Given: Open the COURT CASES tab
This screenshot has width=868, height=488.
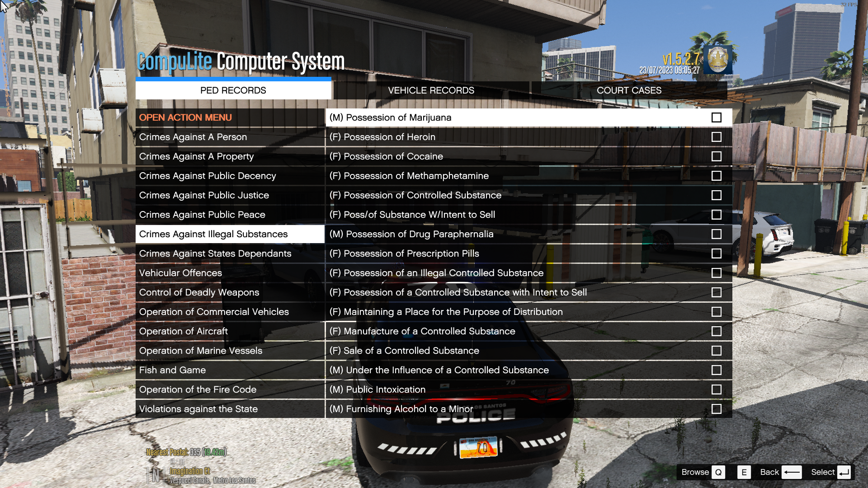Looking at the screenshot, I should coord(629,90).
